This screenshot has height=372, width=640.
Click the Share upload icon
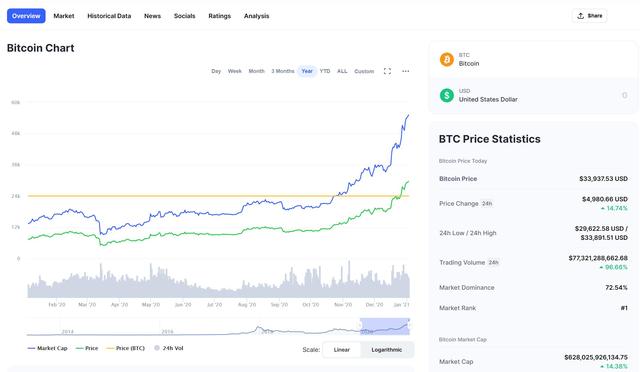580,16
